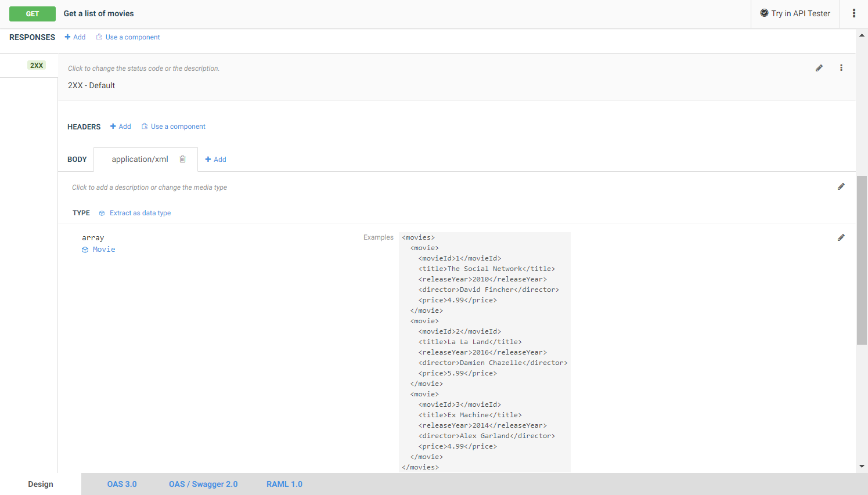
Task: Select the 2XX response status tab
Action: point(36,66)
